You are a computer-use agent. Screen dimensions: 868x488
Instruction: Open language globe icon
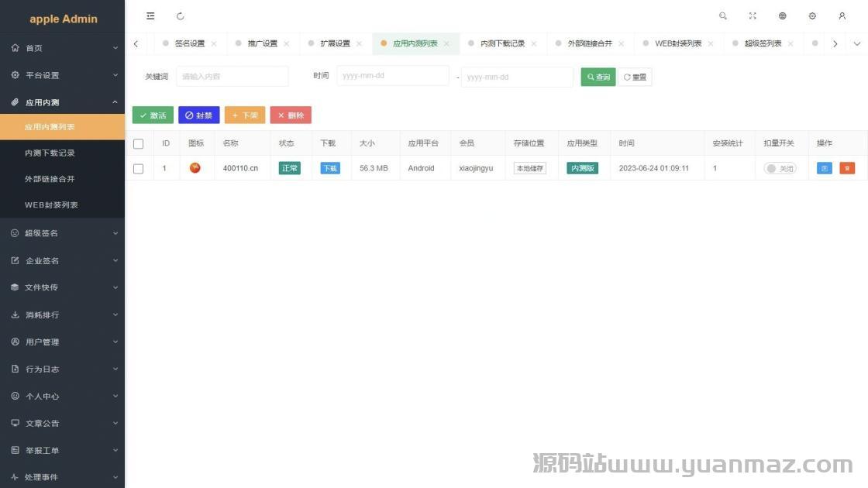tap(782, 16)
